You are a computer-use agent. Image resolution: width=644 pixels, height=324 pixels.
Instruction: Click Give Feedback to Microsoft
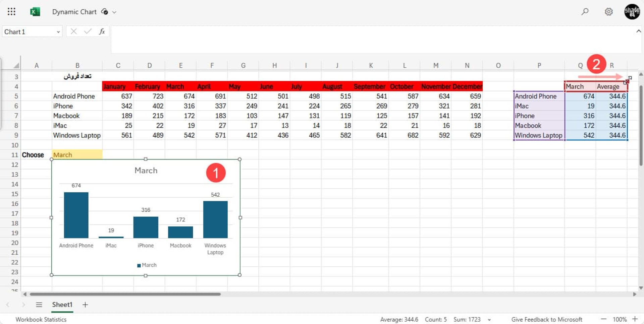[547, 319]
